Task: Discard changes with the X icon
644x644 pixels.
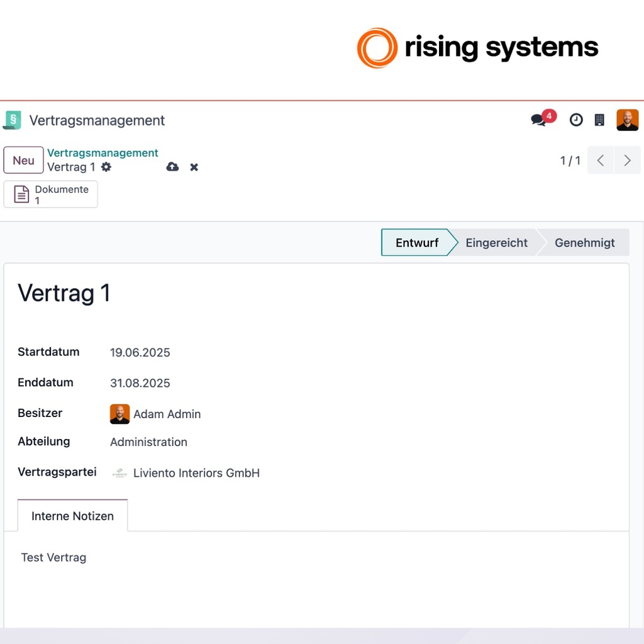Action: pyautogui.click(x=194, y=167)
